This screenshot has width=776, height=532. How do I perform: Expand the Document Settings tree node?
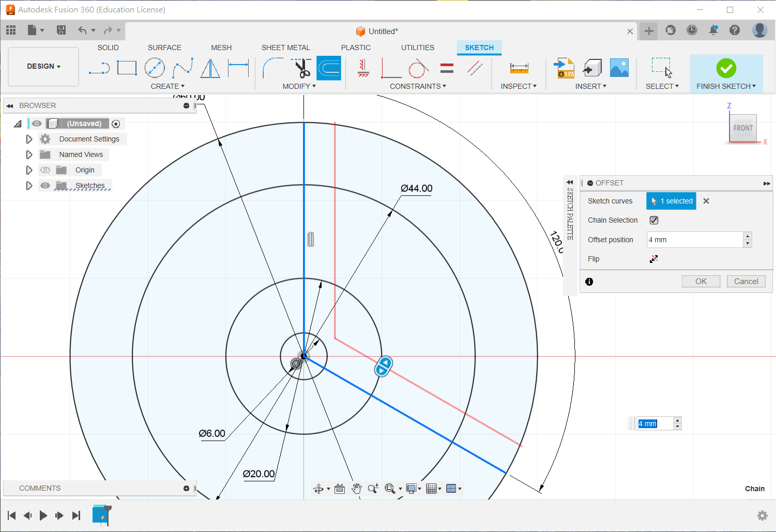point(29,139)
